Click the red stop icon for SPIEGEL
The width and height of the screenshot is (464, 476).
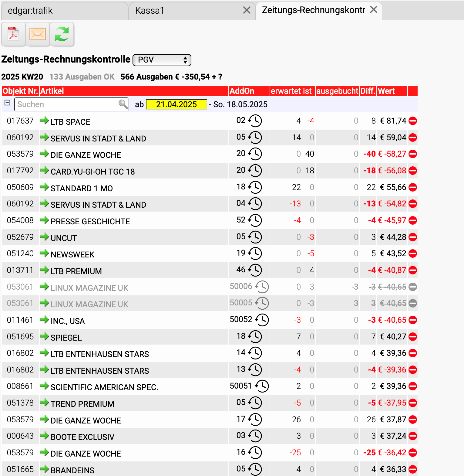pyautogui.click(x=413, y=337)
